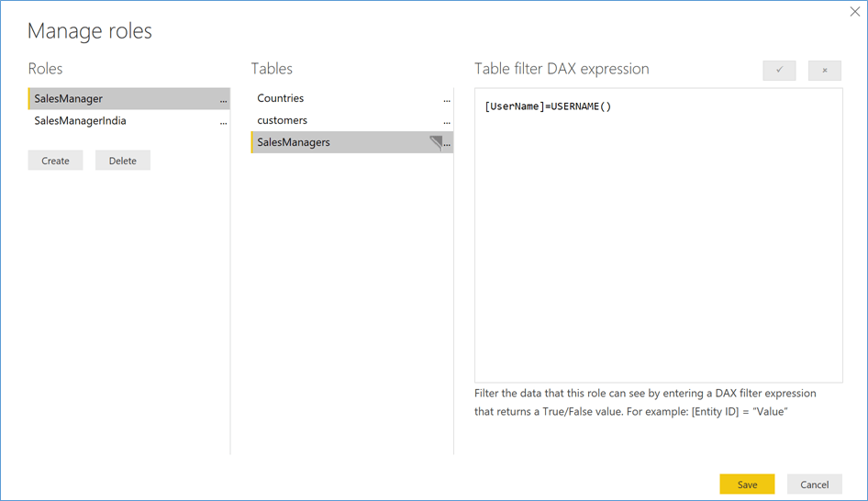Select the SalesManagerIndia role
The width and height of the screenshot is (868, 501).
pyautogui.click(x=80, y=120)
